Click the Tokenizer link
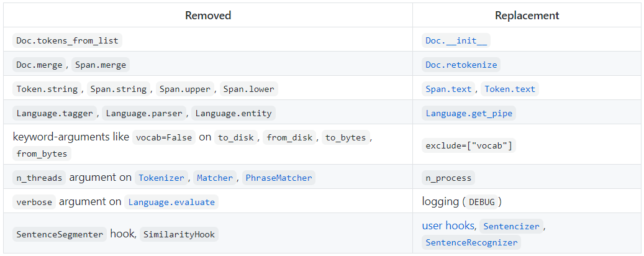 [161, 178]
